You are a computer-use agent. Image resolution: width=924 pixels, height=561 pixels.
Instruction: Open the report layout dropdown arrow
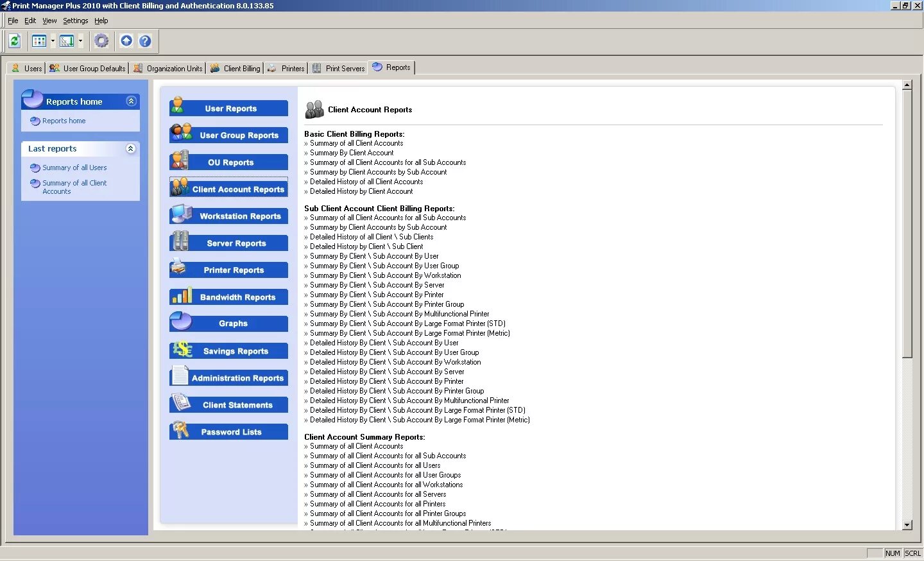click(x=80, y=41)
